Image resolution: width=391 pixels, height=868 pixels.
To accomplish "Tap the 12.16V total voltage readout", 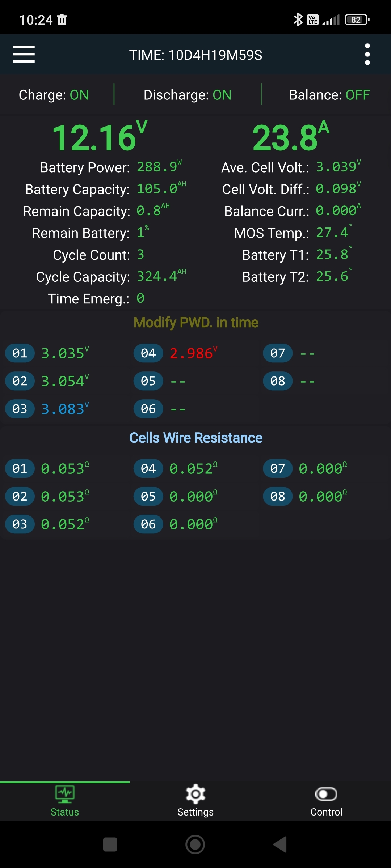I will [x=100, y=137].
